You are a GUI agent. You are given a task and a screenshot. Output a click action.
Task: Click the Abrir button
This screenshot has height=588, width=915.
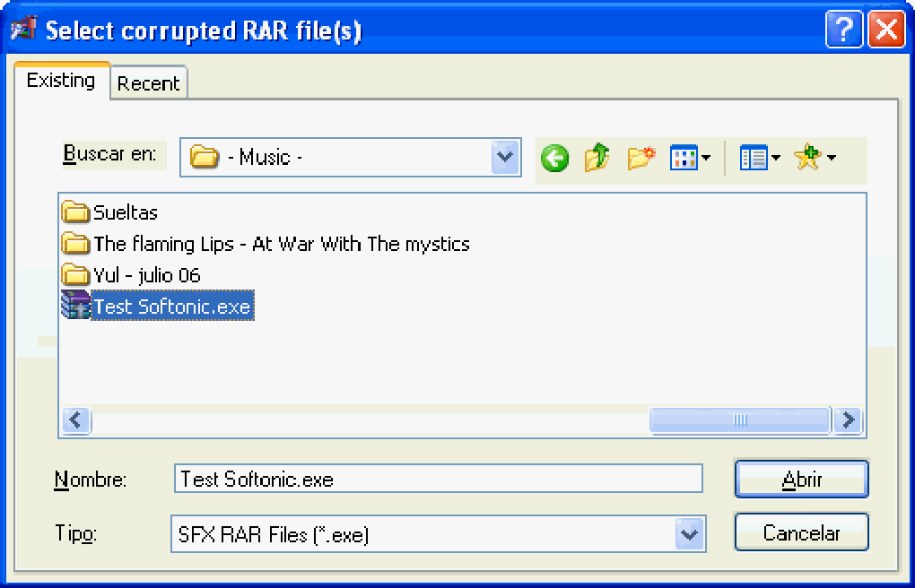coord(802,480)
